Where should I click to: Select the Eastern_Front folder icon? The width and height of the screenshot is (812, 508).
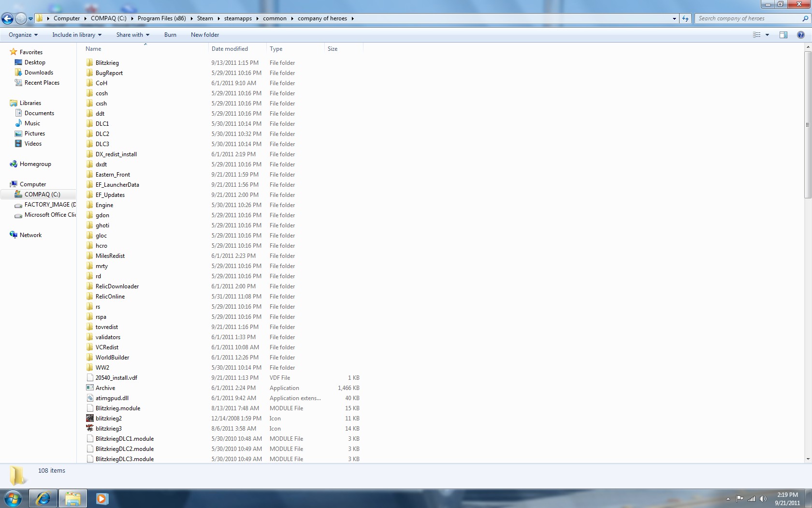[90, 174]
